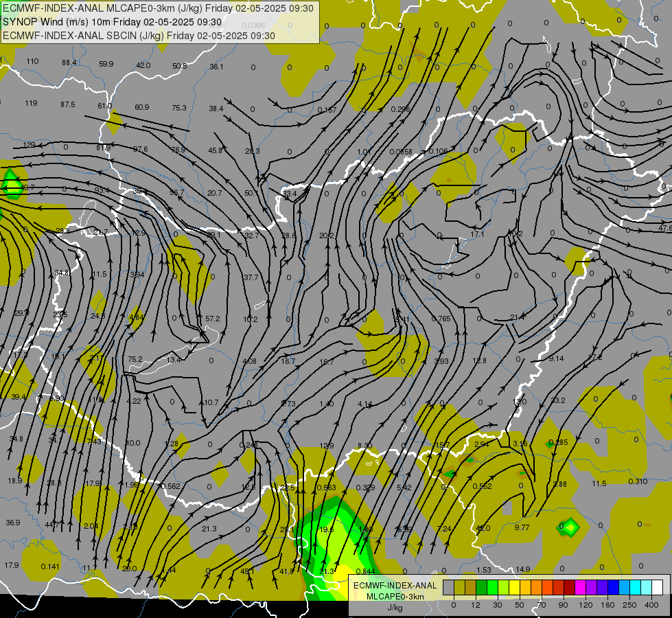This screenshot has width=672, height=618.
Task: Click legend title ECMWF-INDEX-ANAL
Action: point(395,586)
